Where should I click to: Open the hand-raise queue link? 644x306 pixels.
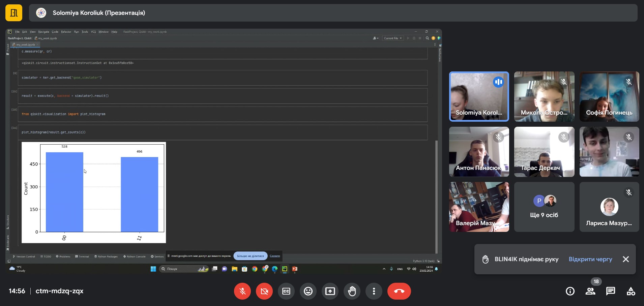point(590,259)
